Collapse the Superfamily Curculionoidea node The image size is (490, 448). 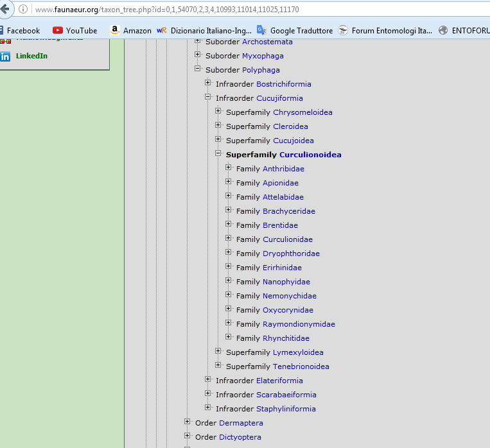tap(218, 154)
